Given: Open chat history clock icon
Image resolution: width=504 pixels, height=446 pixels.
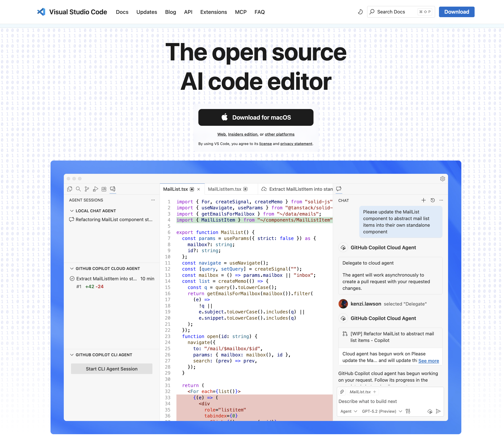Looking at the screenshot, I should 433,200.
